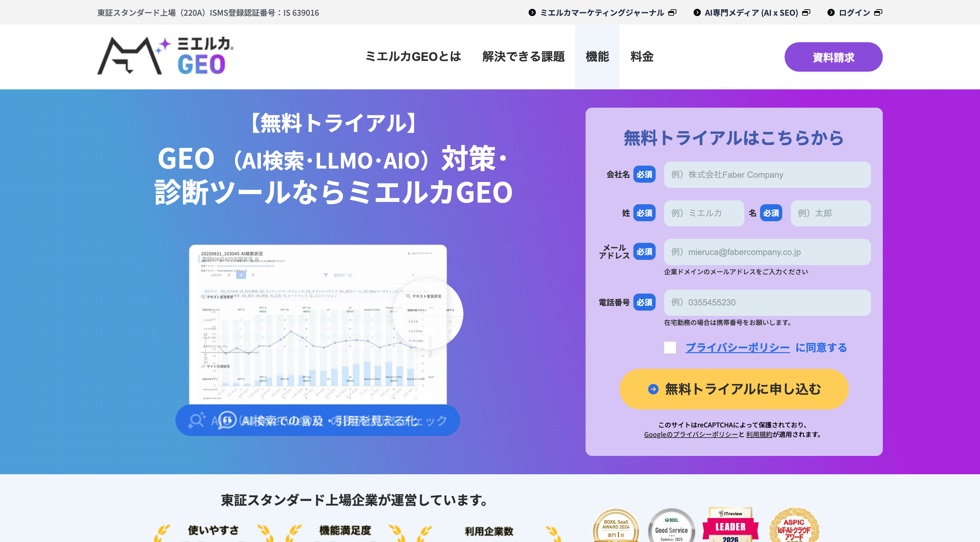The height and width of the screenshot is (542, 980).
Task: Focus the 姓 input field
Action: (x=704, y=213)
